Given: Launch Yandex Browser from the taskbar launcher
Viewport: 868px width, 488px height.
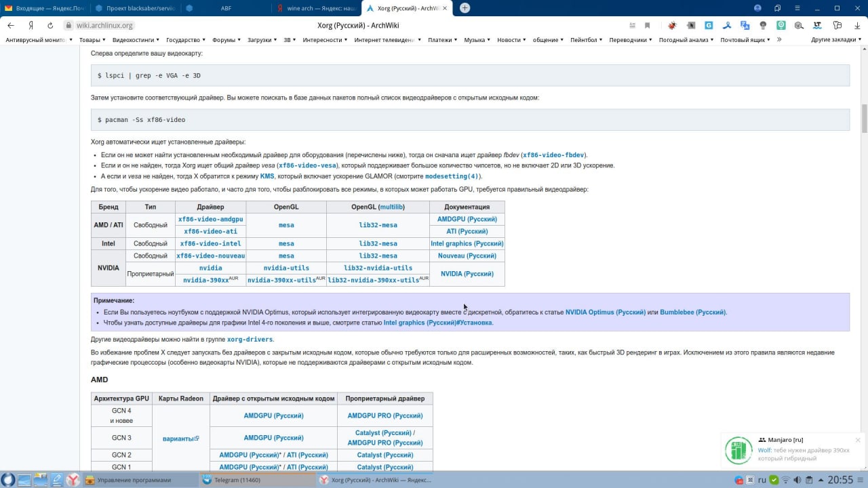Looking at the screenshot, I should 73,480.
